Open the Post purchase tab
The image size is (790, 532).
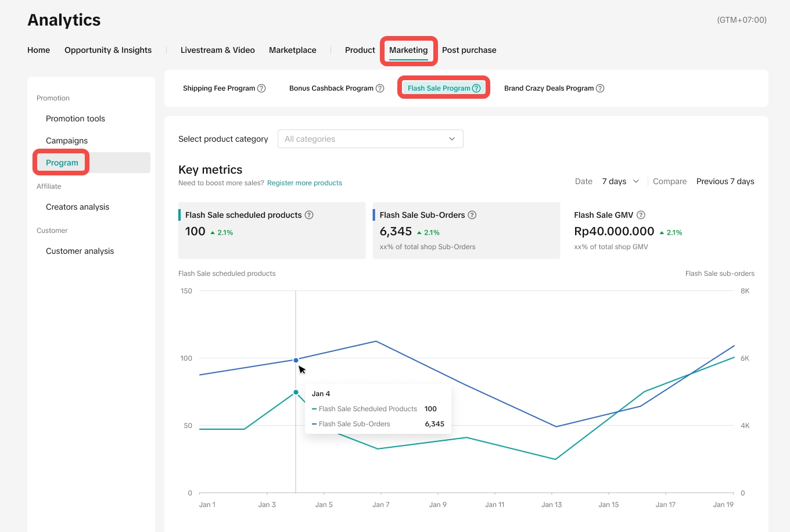point(469,50)
